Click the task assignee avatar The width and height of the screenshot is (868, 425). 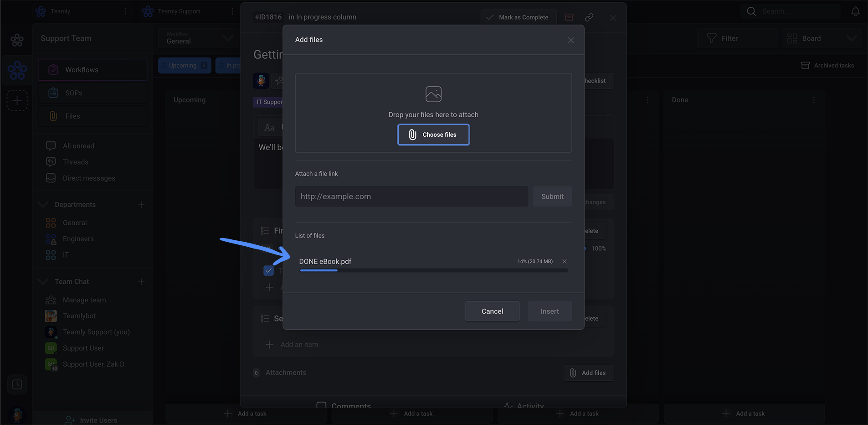[261, 81]
